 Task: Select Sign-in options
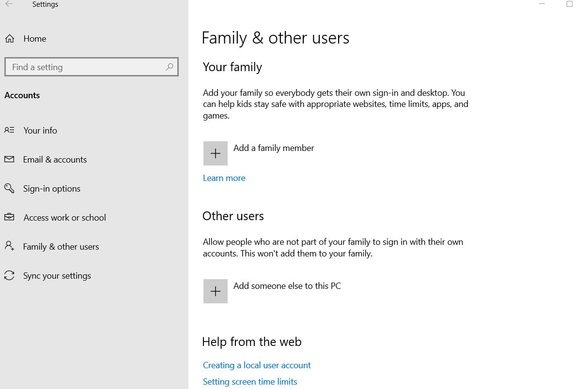click(x=52, y=189)
